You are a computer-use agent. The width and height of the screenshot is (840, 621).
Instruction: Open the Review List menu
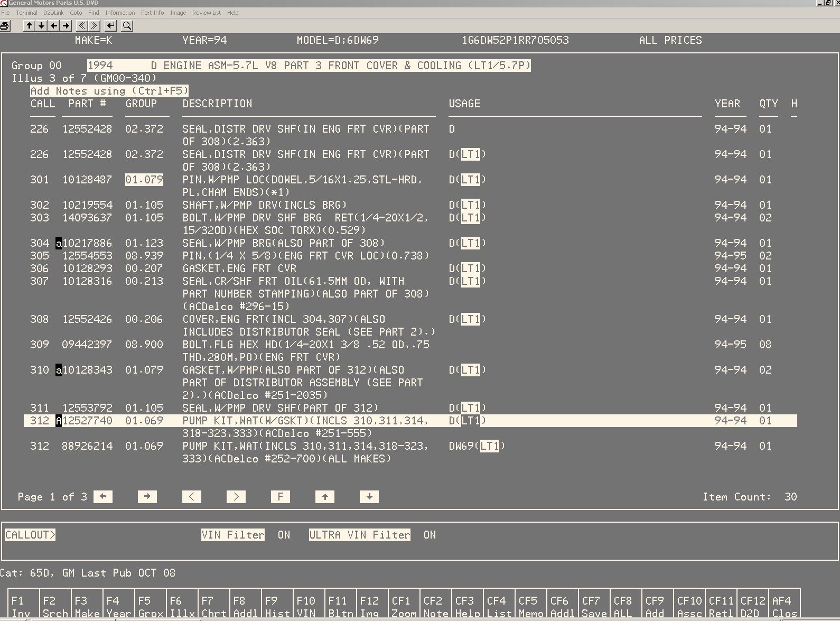(x=206, y=13)
